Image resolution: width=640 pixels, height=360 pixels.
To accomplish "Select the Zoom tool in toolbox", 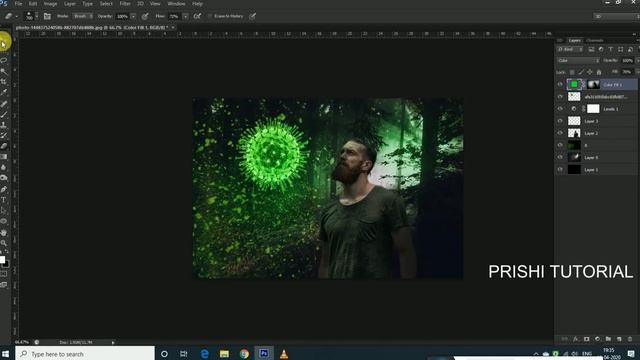I will pos(4,243).
